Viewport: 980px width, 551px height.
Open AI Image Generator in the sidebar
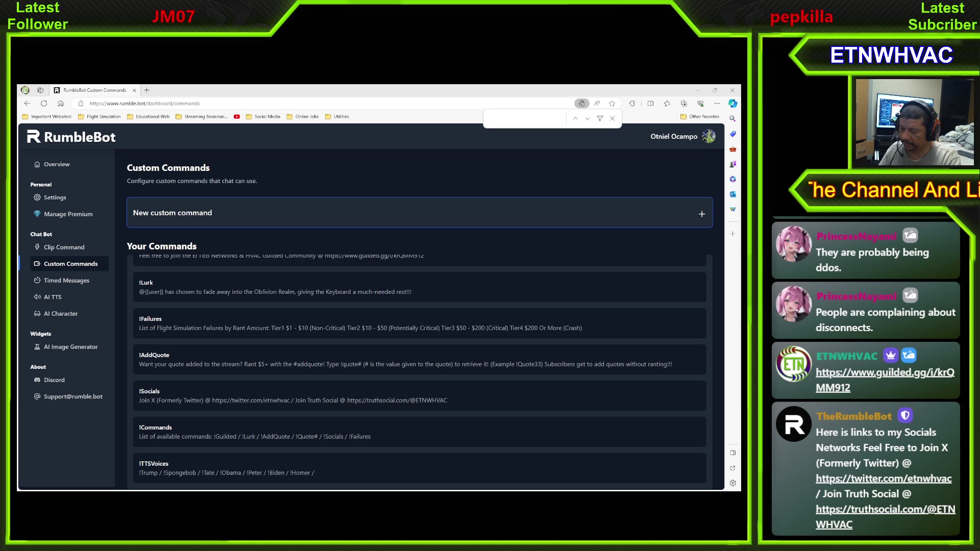[70, 346]
